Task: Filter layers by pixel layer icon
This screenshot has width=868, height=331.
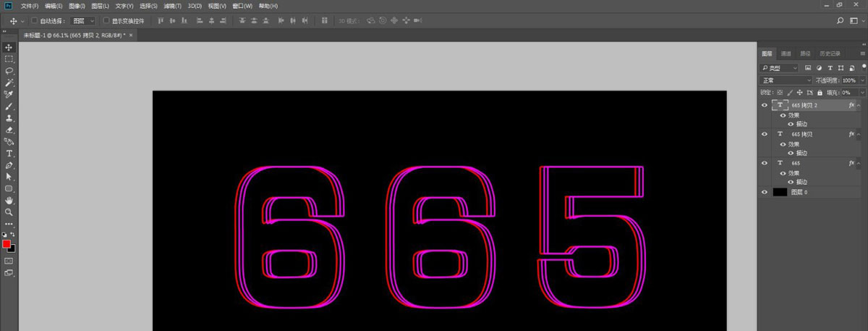Action: (x=808, y=67)
